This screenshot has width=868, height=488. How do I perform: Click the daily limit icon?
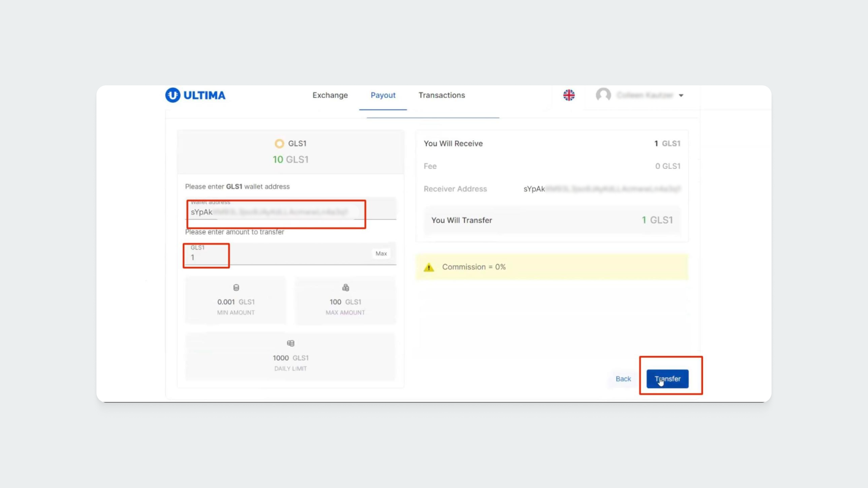(291, 343)
